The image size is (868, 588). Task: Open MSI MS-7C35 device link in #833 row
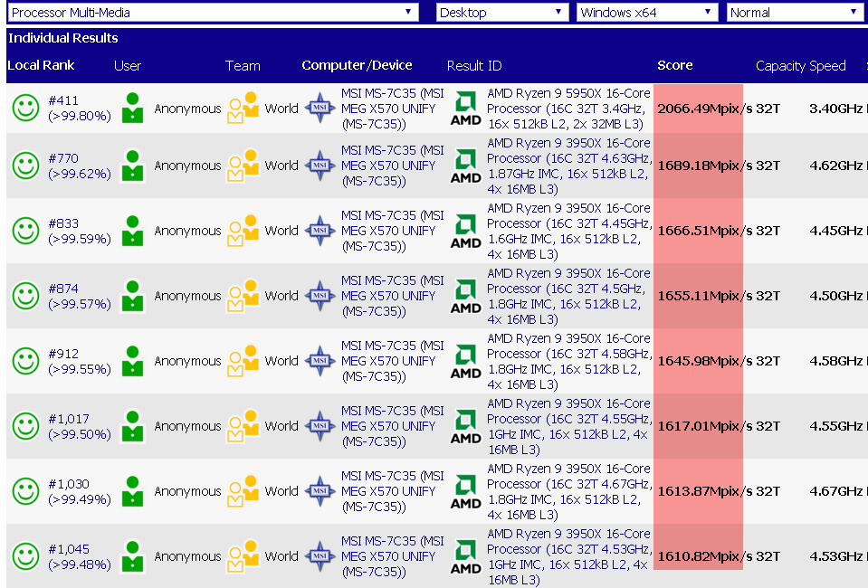393,231
